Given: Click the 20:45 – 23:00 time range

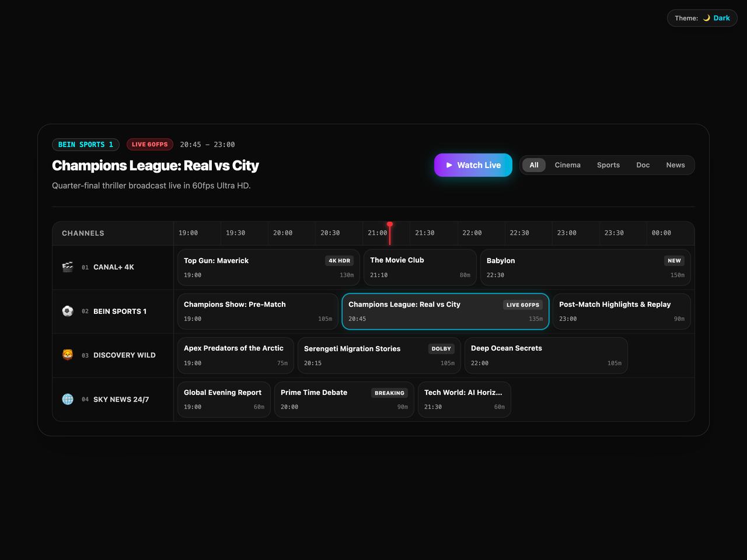Looking at the screenshot, I should tap(207, 145).
